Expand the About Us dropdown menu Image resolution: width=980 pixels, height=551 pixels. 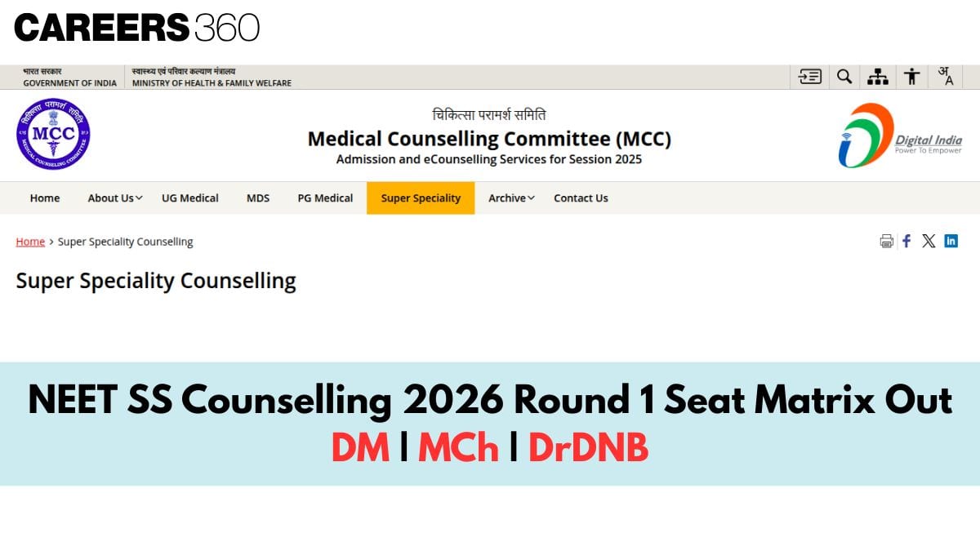(115, 198)
